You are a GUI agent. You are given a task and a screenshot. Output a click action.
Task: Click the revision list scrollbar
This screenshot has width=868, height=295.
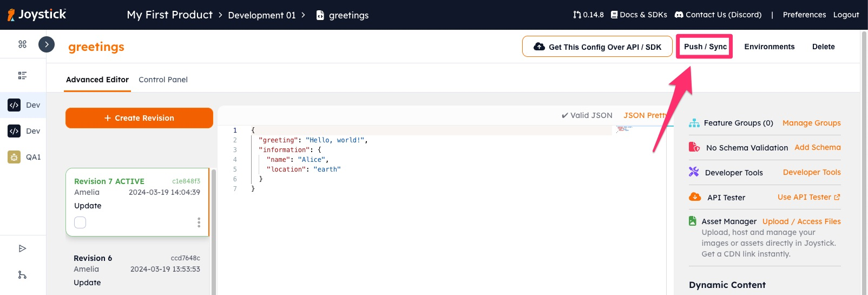point(213,233)
